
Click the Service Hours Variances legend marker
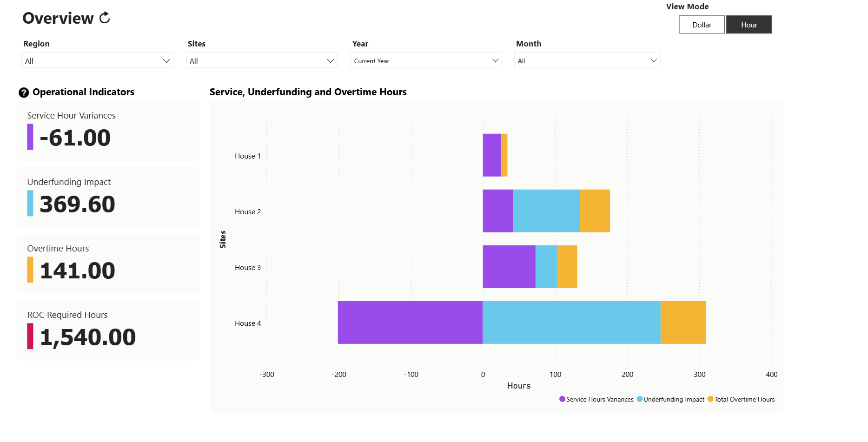(x=562, y=399)
